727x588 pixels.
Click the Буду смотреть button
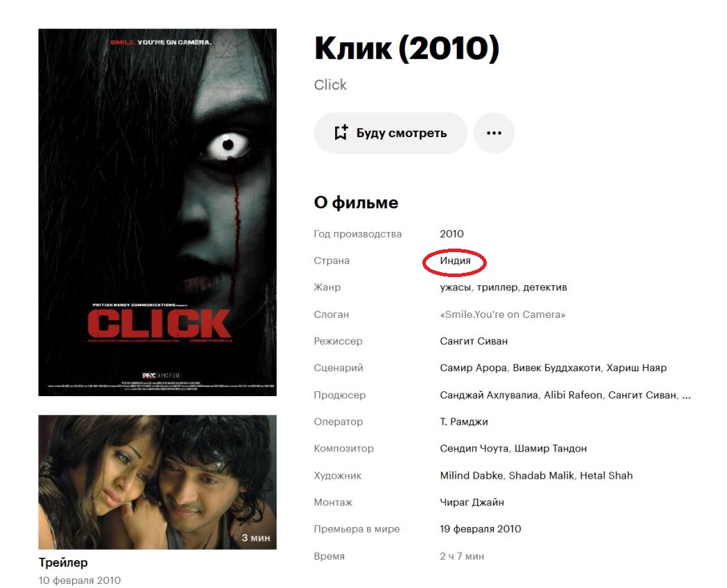[x=391, y=133]
